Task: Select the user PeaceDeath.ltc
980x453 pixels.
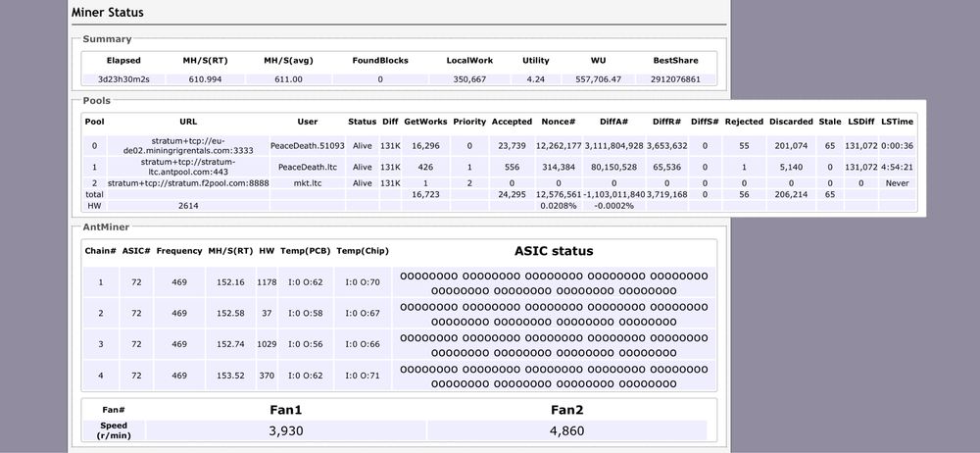Action: [308, 167]
